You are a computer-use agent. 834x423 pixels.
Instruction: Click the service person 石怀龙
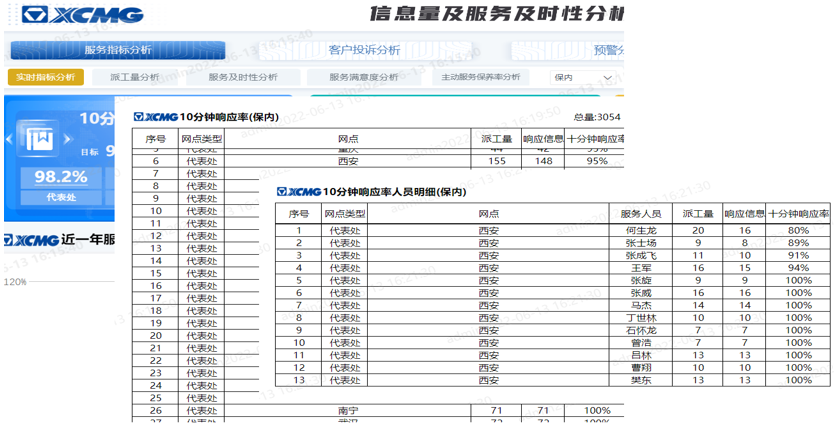(641, 331)
